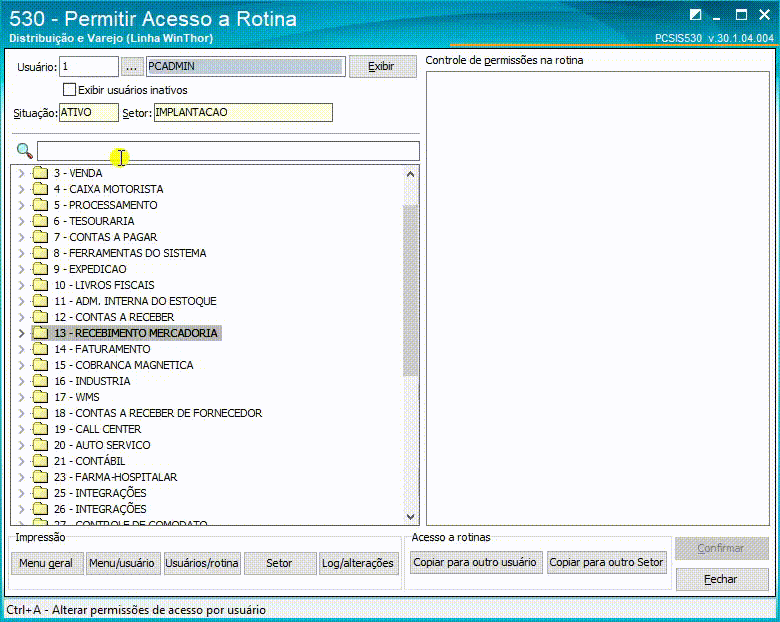Image resolution: width=780 pixels, height=622 pixels.
Task: Minimize the 530 window
Action: pos(716,17)
